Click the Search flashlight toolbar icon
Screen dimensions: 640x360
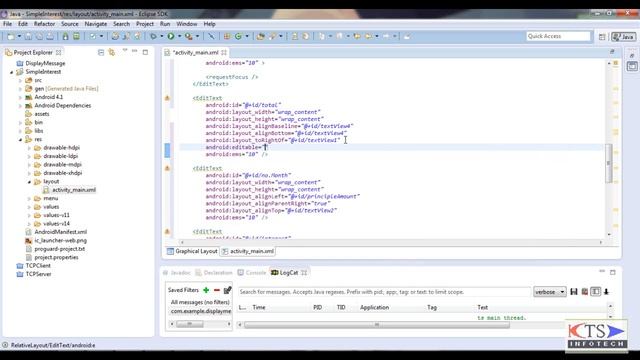pos(272,36)
